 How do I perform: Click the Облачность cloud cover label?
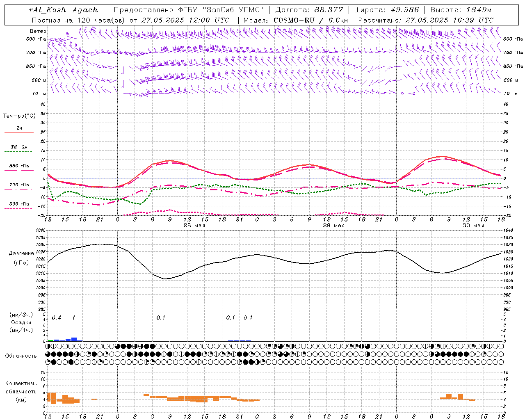21,356
